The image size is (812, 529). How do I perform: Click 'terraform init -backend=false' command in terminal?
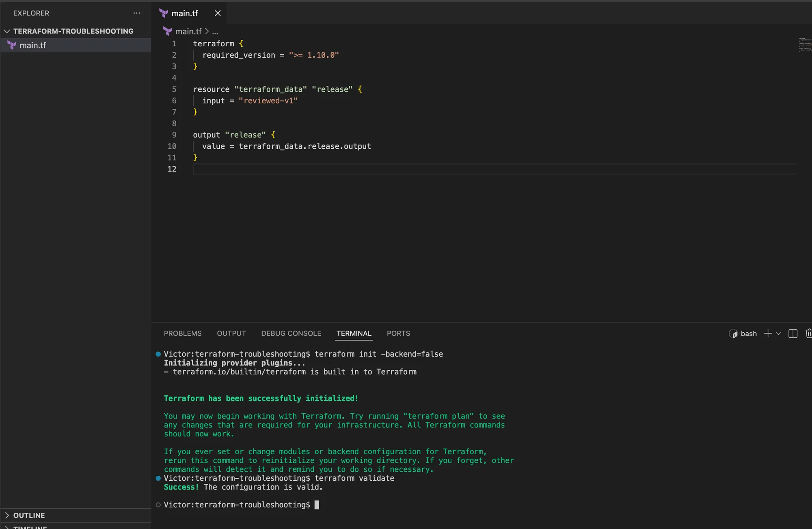point(379,354)
